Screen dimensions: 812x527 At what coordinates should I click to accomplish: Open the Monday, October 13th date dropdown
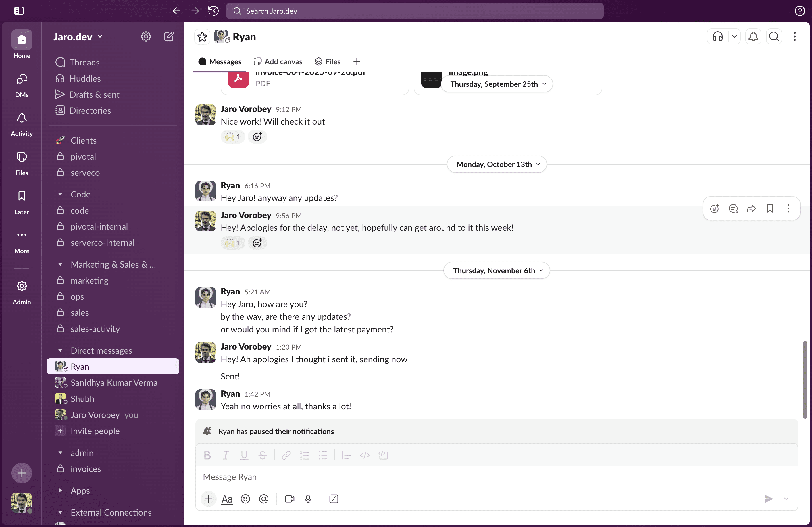tap(497, 164)
